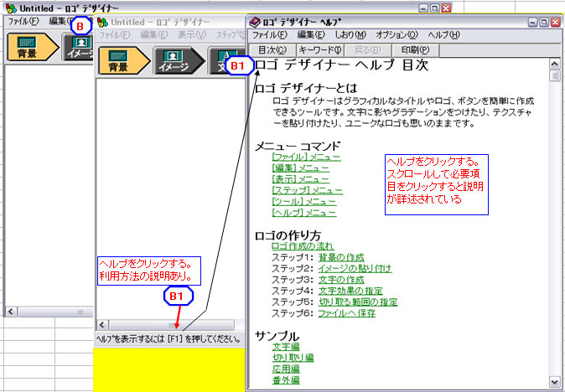
Task: Open the ファイル menu in Help window
Action: [269, 35]
